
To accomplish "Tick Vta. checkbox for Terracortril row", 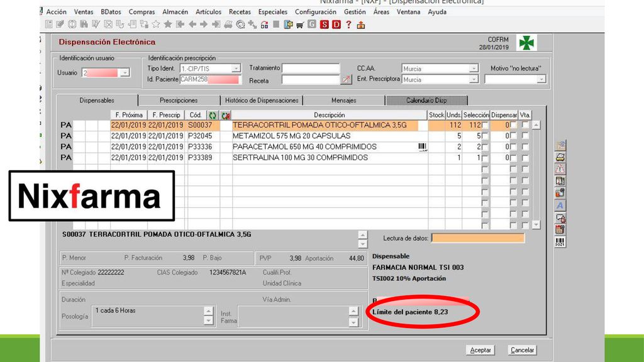I will [525, 125].
